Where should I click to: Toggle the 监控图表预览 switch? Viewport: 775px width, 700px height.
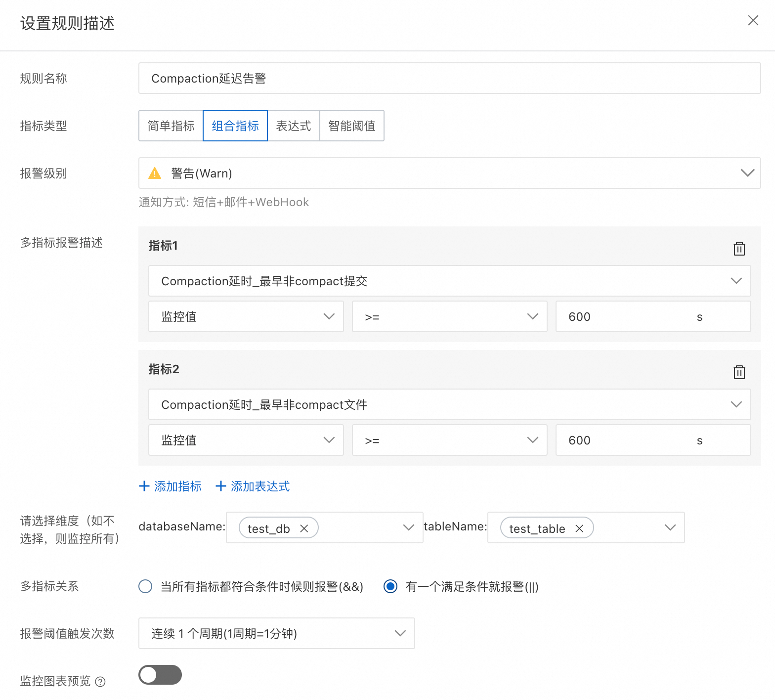tap(160, 675)
